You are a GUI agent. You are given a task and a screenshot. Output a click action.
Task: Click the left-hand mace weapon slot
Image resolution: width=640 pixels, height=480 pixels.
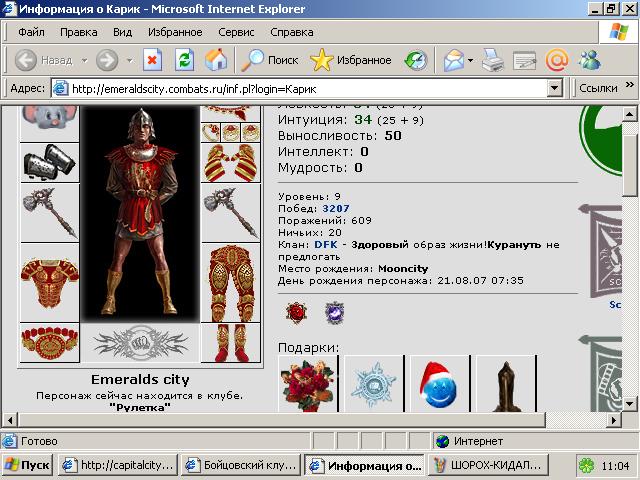click(49, 213)
